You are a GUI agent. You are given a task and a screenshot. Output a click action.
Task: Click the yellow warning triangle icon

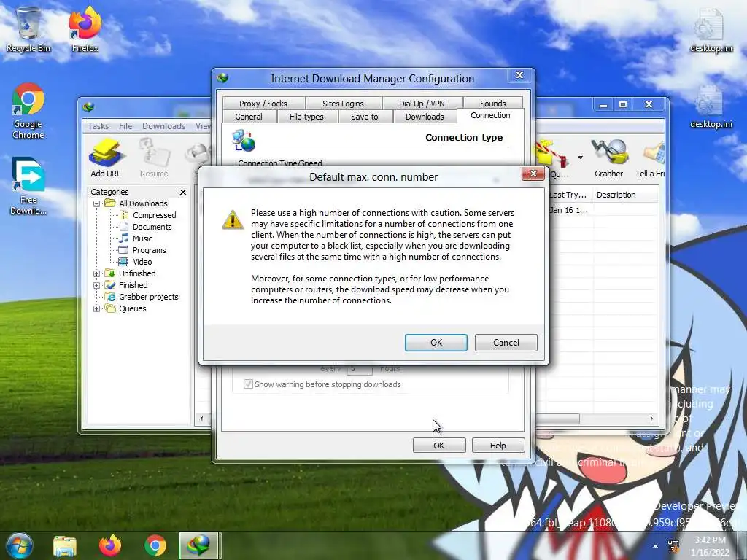tap(233, 219)
